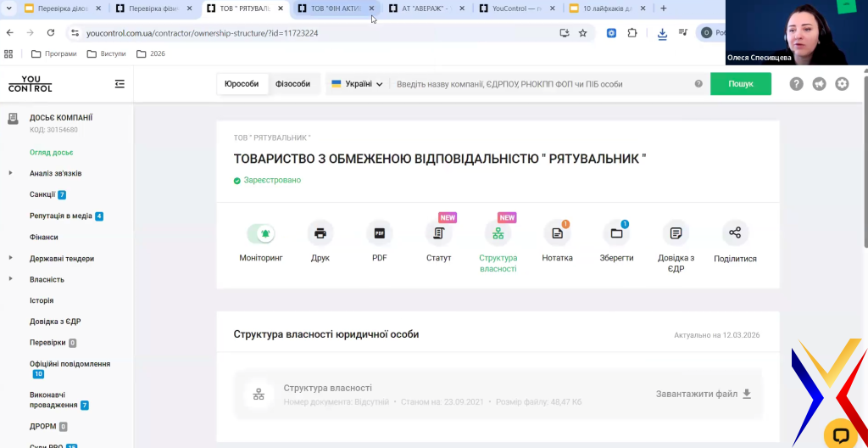
Task: Toggle the Моніторинг switch
Action: 260,233
